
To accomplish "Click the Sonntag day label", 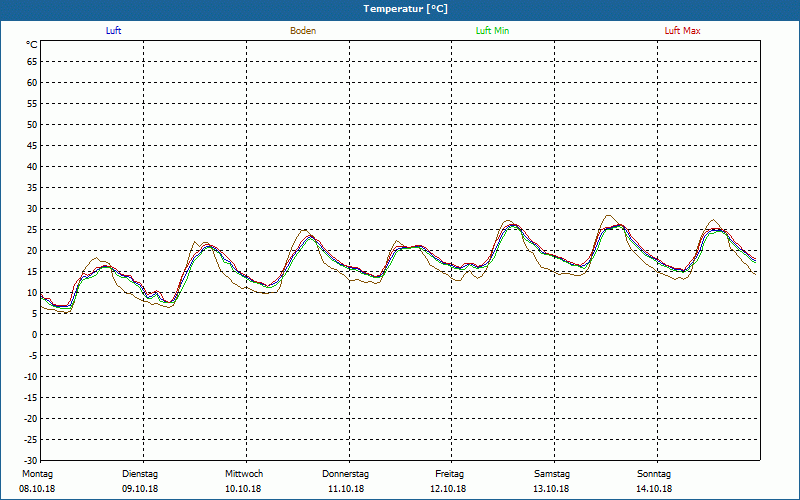I will point(654,474).
